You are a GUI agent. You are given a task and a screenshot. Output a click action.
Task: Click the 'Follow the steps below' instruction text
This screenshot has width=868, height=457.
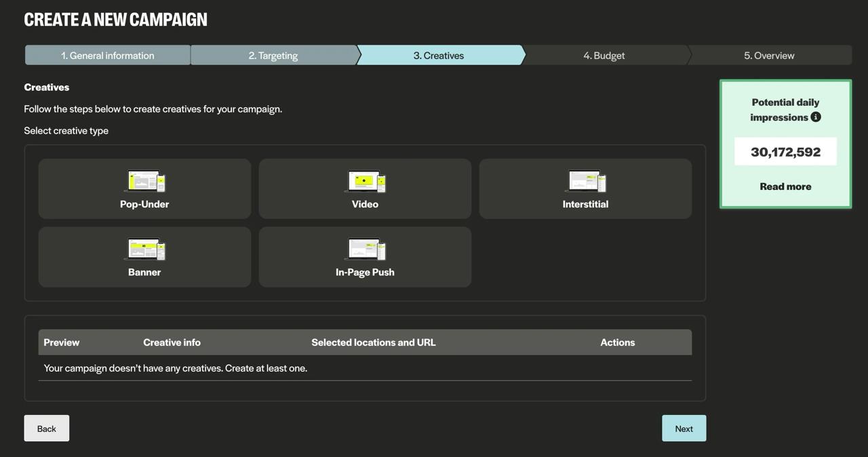153,108
